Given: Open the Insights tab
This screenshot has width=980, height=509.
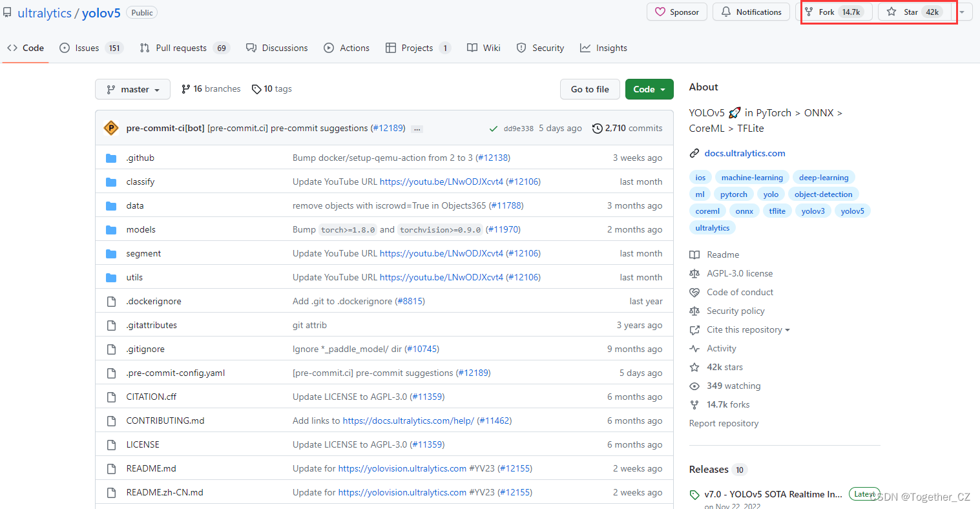Looking at the screenshot, I should click(603, 48).
